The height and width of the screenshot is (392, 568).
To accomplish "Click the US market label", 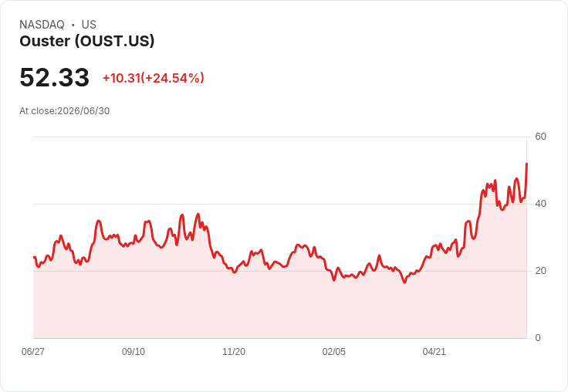I will pyautogui.click(x=89, y=24).
